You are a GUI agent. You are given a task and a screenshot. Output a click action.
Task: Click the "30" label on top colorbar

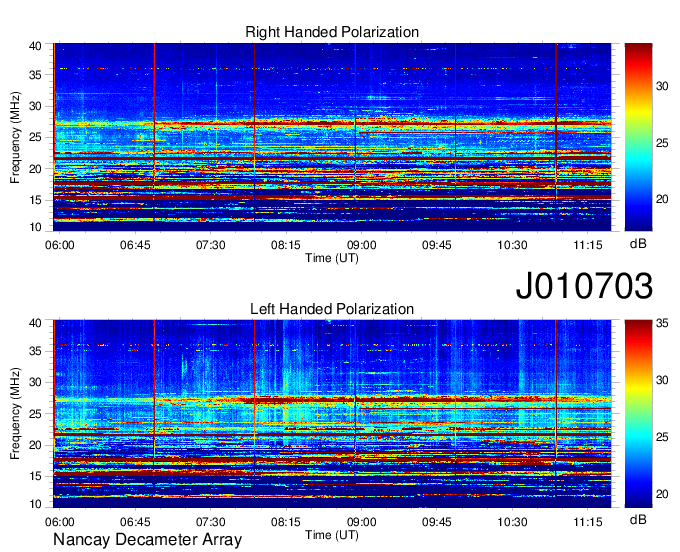[x=662, y=86]
